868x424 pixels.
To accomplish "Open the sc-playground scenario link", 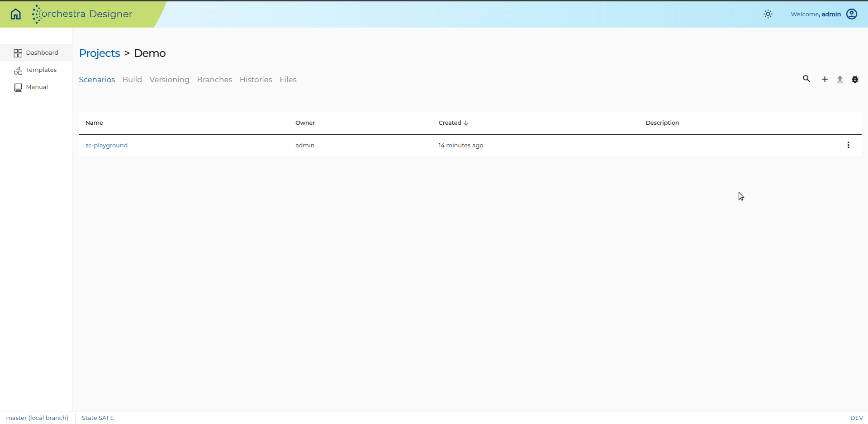I will (106, 145).
